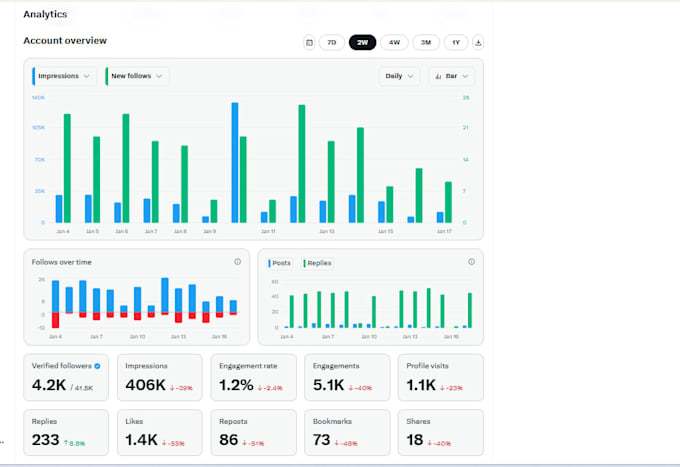
Task: Expand the Bar chart type dropdown
Action: click(451, 76)
